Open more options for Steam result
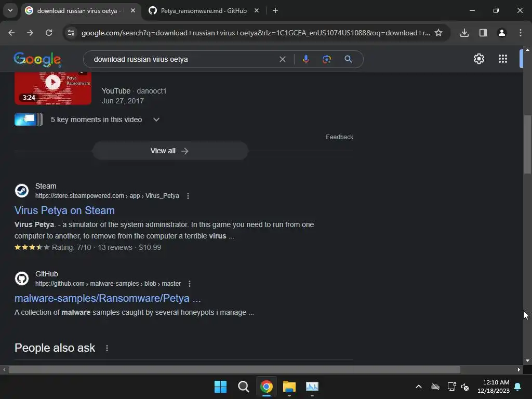The height and width of the screenshot is (399, 532). (188, 196)
